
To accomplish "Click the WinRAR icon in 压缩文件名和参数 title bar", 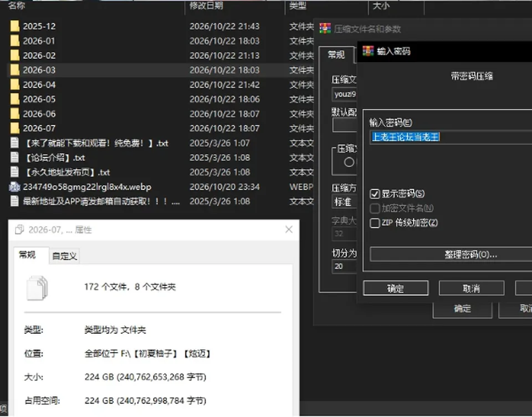I will pyautogui.click(x=325, y=29).
